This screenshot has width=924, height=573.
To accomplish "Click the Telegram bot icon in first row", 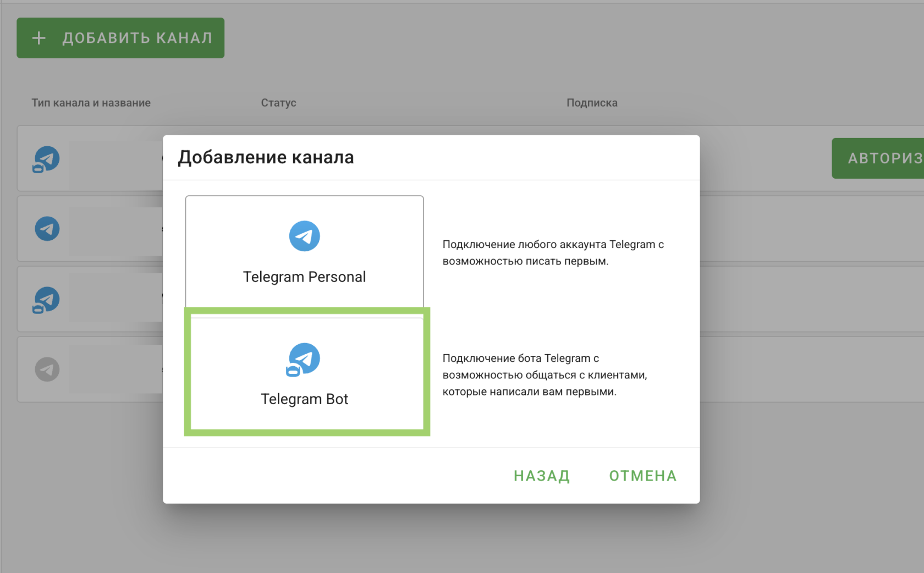I will [47, 159].
